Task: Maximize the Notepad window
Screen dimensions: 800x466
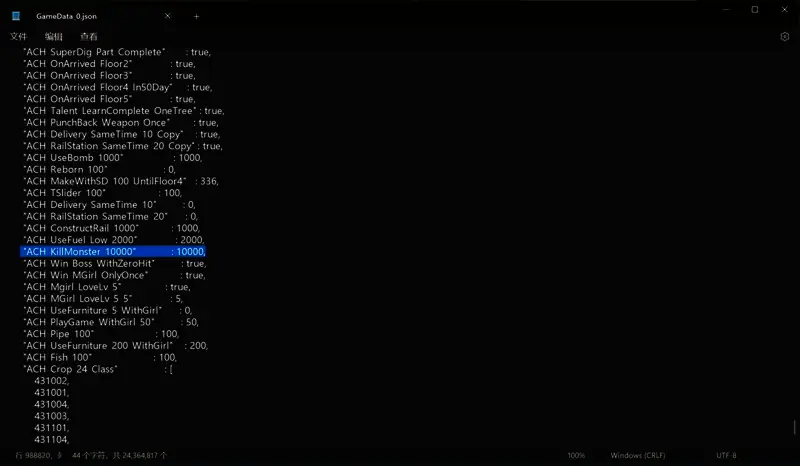Action: click(754, 10)
